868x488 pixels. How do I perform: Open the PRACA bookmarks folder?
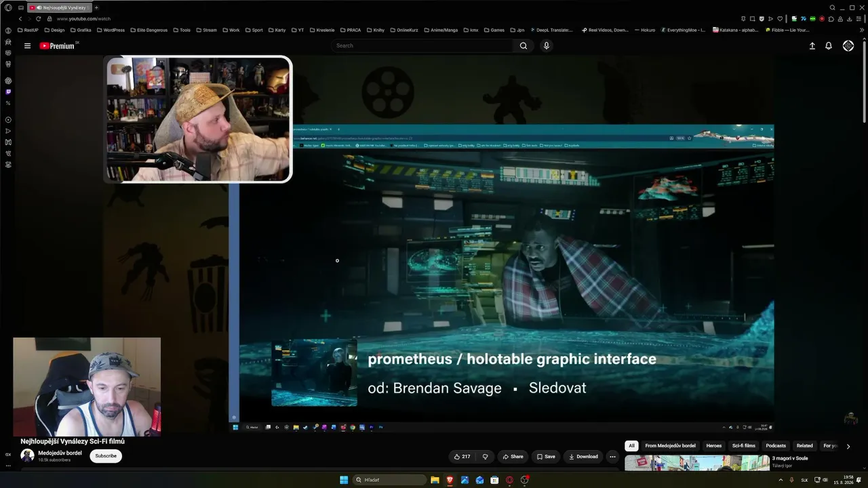pos(351,30)
